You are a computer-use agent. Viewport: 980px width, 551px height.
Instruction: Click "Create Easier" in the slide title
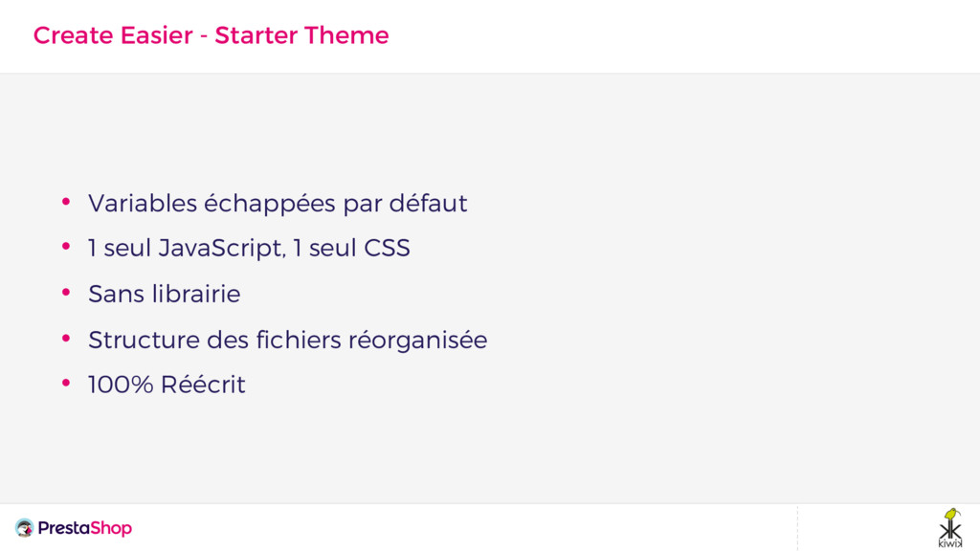113,35
